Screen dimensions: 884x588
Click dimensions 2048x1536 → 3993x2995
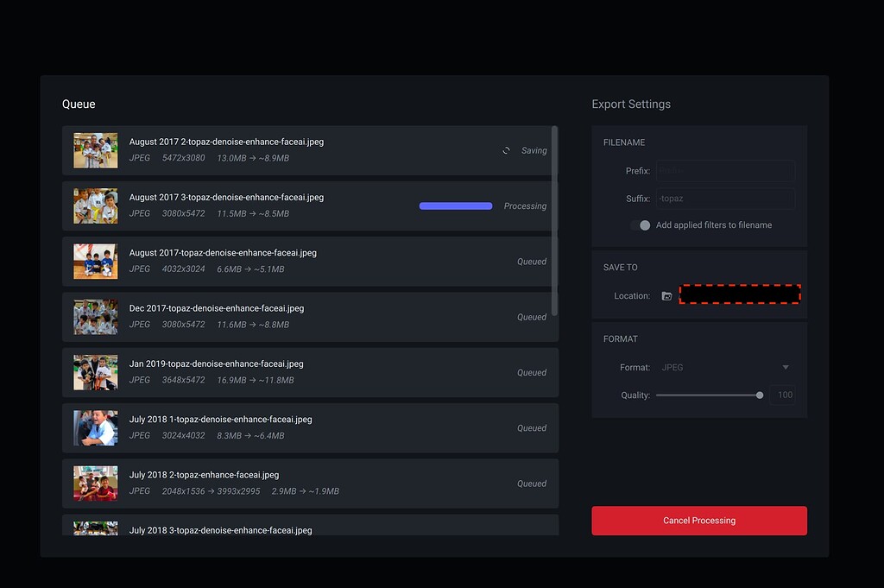coord(211,491)
